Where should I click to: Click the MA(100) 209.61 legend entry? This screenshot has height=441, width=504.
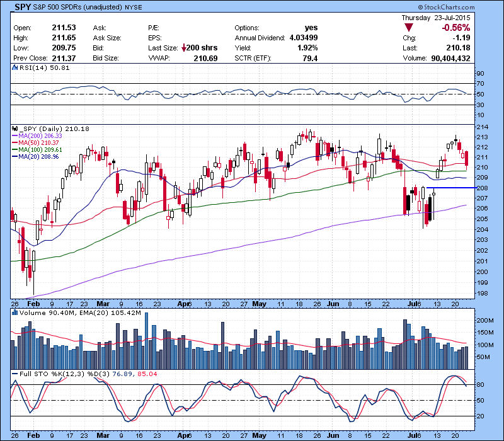pyautogui.click(x=37, y=150)
